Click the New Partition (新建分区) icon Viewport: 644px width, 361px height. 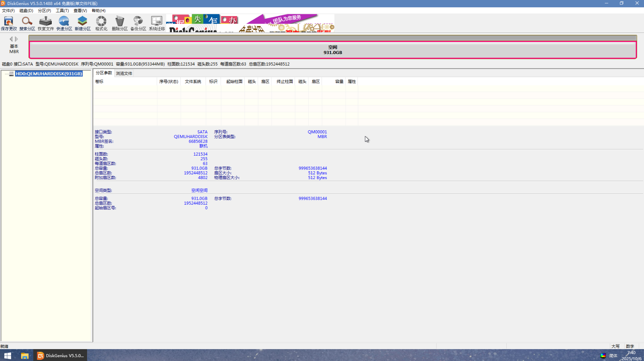(x=82, y=23)
